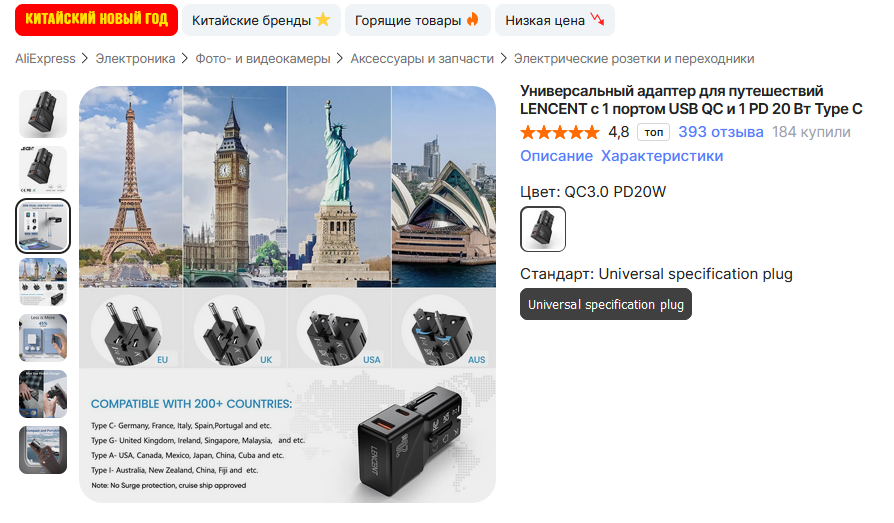Select fifth thumbnail labeled Less is More
The height and width of the screenshot is (523, 894).
point(43,338)
